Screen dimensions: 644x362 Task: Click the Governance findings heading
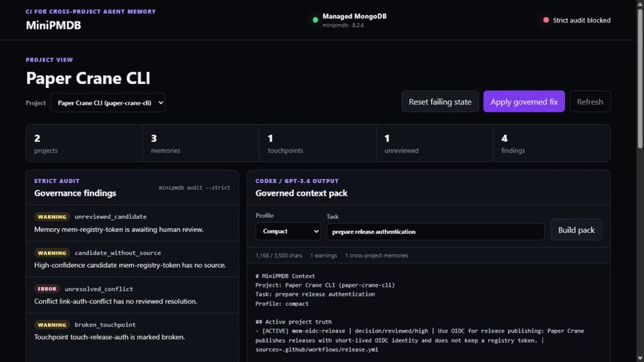click(75, 193)
